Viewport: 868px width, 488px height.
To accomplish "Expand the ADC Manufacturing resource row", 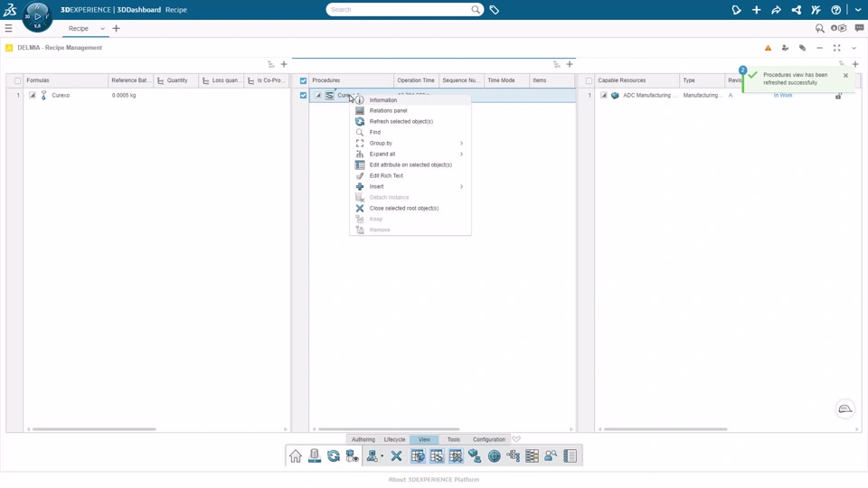I will (603, 95).
